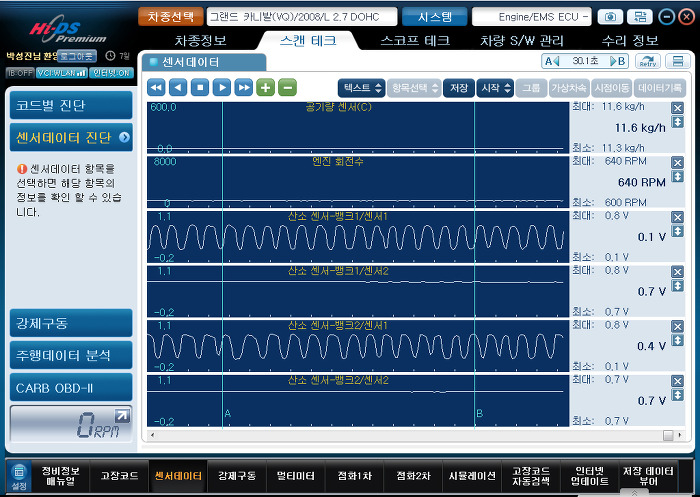Click the 강제구동 sidebar button
Viewport: 700px width, 497px height.
point(70,323)
